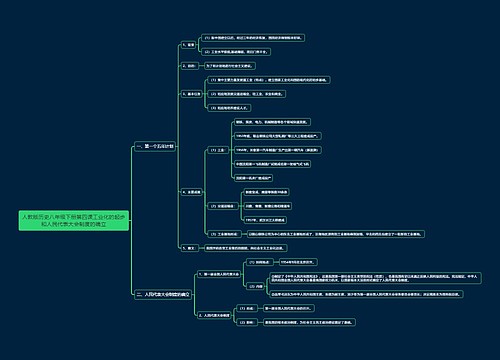The image size is (500, 360).
Task: Select the 一、第一个五年计划 branch node
Action: point(155,146)
